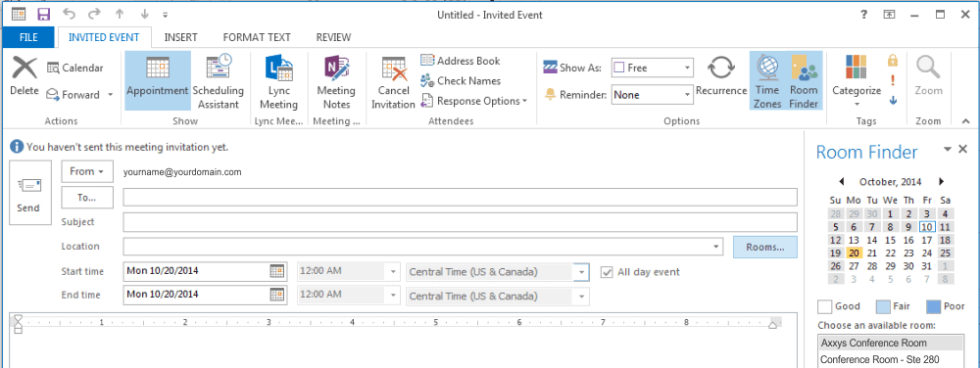Open Meeting Notes in OneNote
The height and width of the screenshot is (368, 980).
point(336,80)
